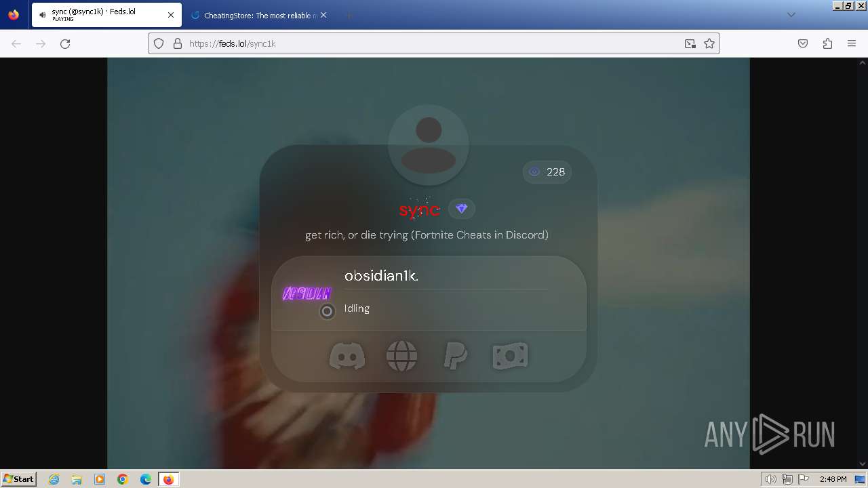Click the tracking protection shield icon
The height and width of the screenshot is (488, 868).
[x=159, y=43]
